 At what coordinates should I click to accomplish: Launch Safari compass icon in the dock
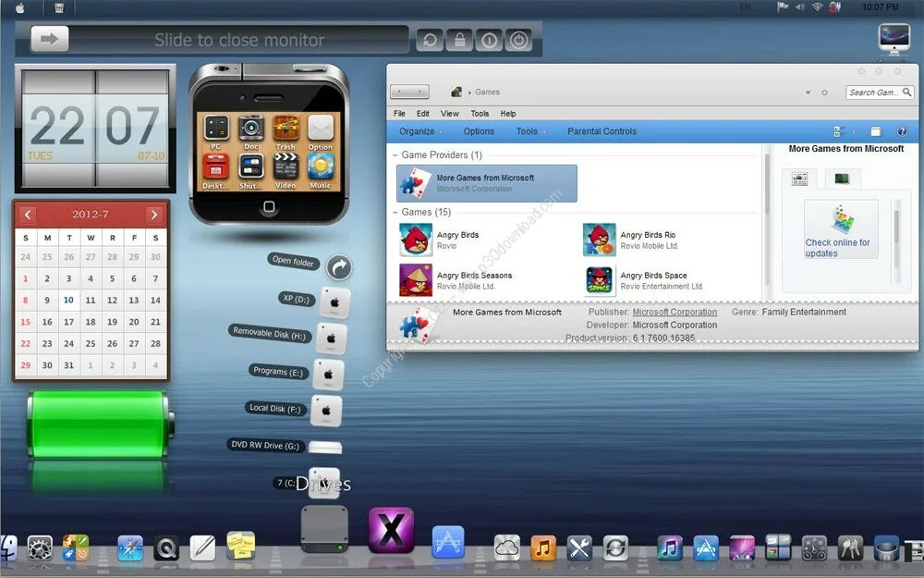(x=130, y=548)
